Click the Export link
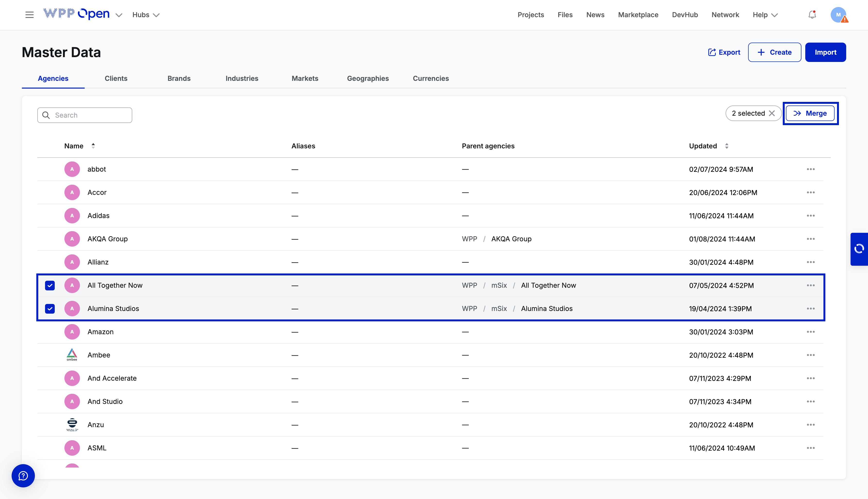 [x=724, y=53]
